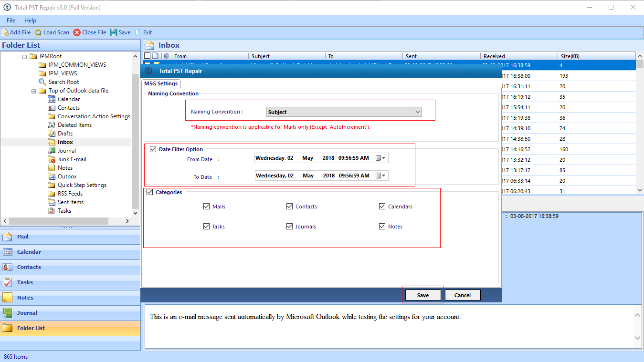644x362 pixels.
Task: Uncheck the Mails category
Action: pyautogui.click(x=207, y=207)
